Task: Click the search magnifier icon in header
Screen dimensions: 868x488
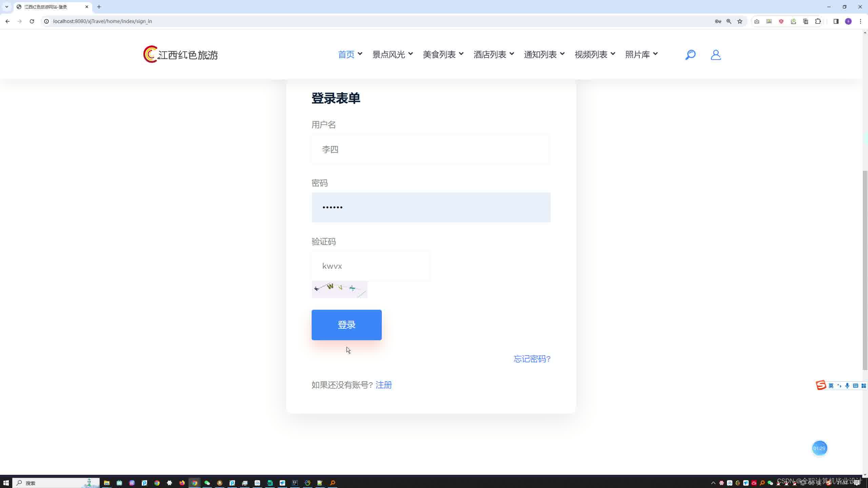Action: pos(690,55)
